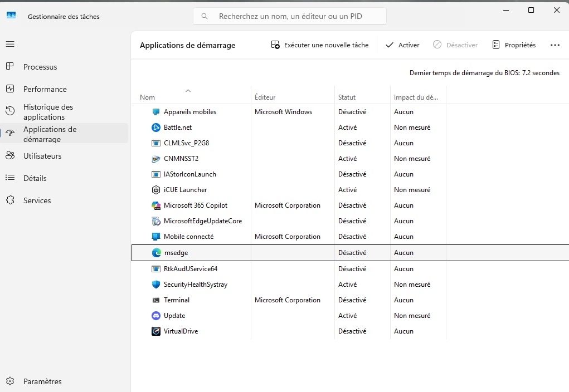The width and height of the screenshot is (569, 392).
Task: Click the MicrosoftEdgeUpdateCore icon
Action: pyautogui.click(x=156, y=221)
